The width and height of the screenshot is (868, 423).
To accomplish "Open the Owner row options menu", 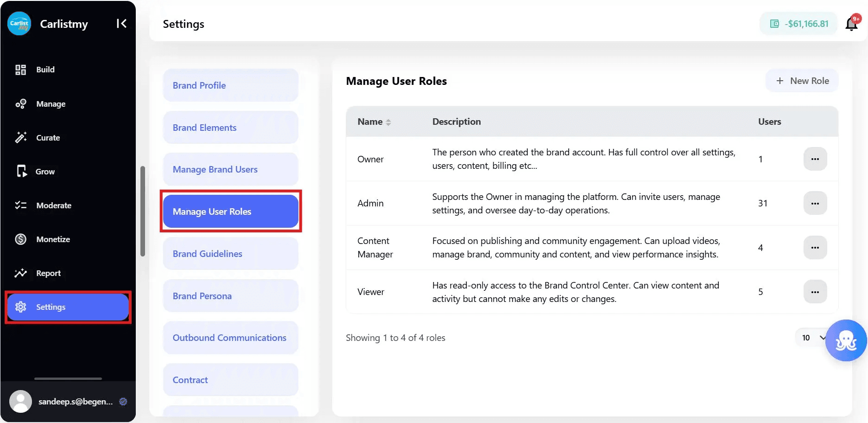I will pyautogui.click(x=815, y=159).
